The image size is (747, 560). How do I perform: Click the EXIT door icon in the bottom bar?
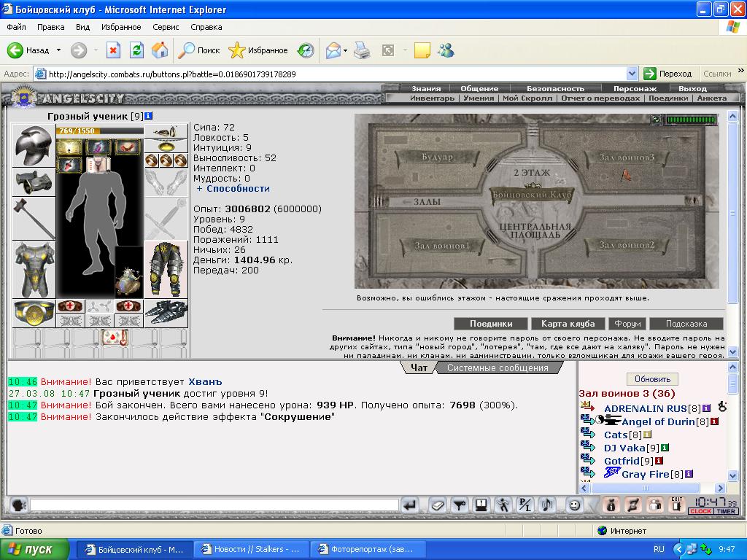(676, 505)
